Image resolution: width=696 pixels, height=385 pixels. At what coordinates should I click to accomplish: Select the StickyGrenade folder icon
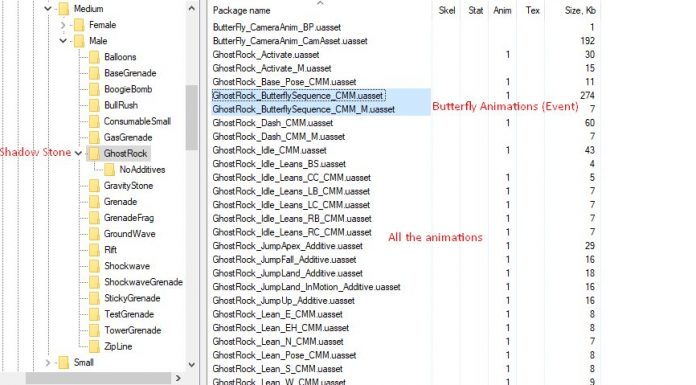[x=94, y=298]
